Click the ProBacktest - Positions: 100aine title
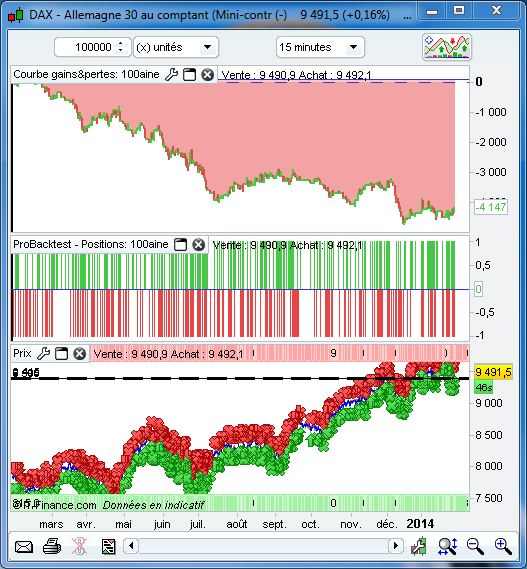This screenshot has width=527, height=569. click(90, 244)
